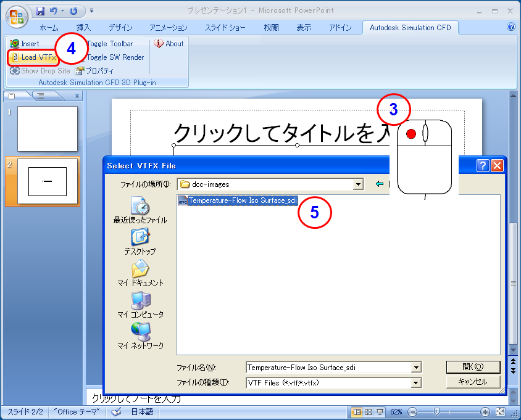Toggle the Toolbar option
This screenshot has height=420, width=521.
pyautogui.click(x=111, y=43)
